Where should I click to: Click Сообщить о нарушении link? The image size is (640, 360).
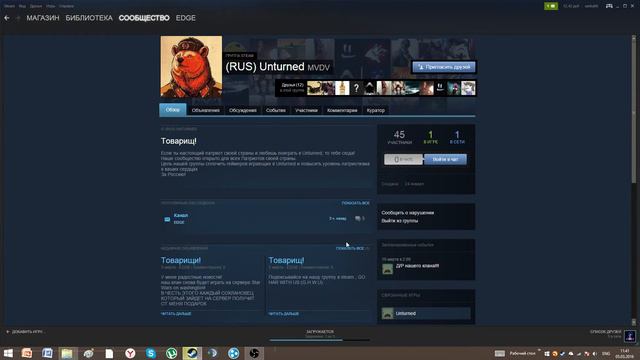pyautogui.click(x=408, y=213)
